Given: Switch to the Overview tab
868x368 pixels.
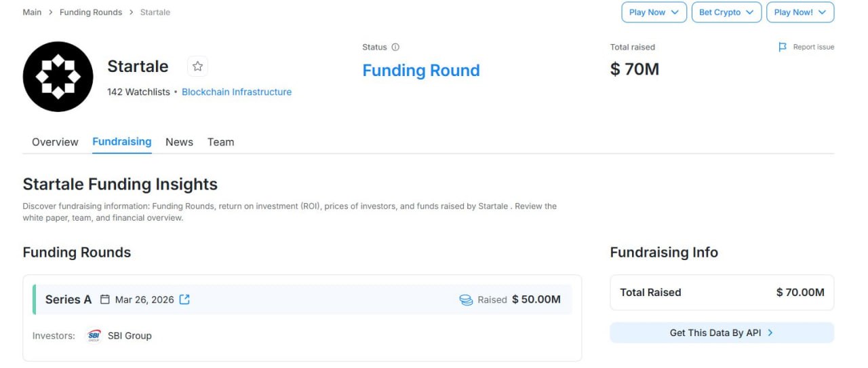Looking at the screenshot, I should coord(55,142).
